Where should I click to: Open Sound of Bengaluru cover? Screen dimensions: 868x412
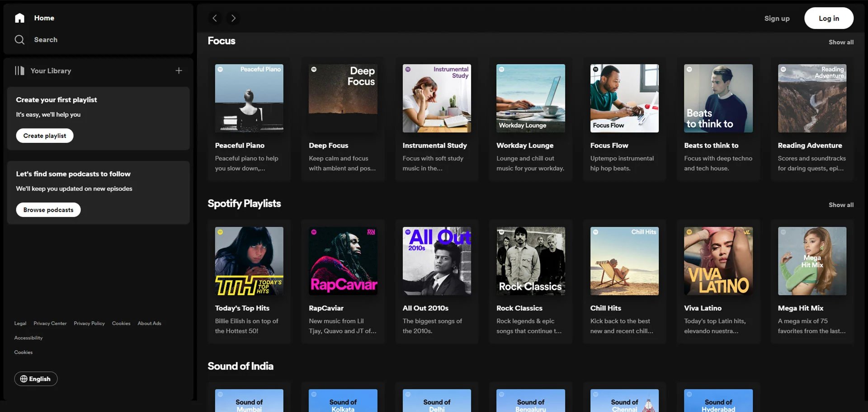click(531, 401)
